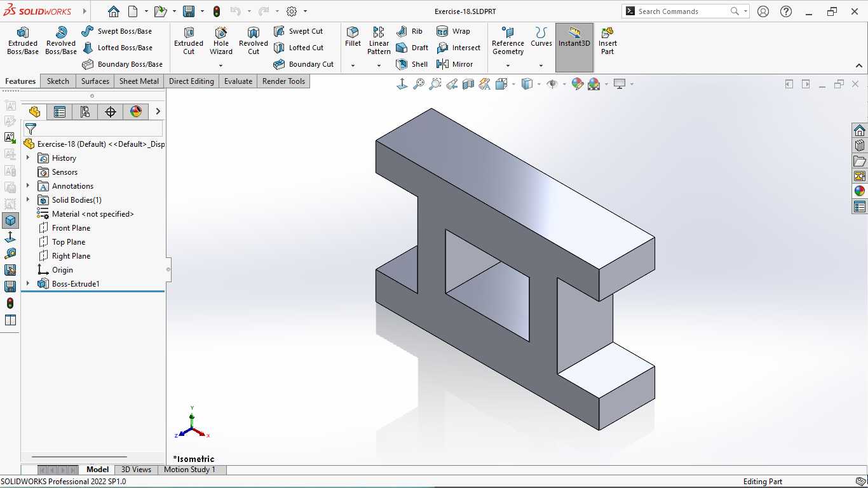Toggle the Hide/Show Items eye icon
Image resolution: width=868 pixels, height=488 pixels.
(x=552, y=84)
